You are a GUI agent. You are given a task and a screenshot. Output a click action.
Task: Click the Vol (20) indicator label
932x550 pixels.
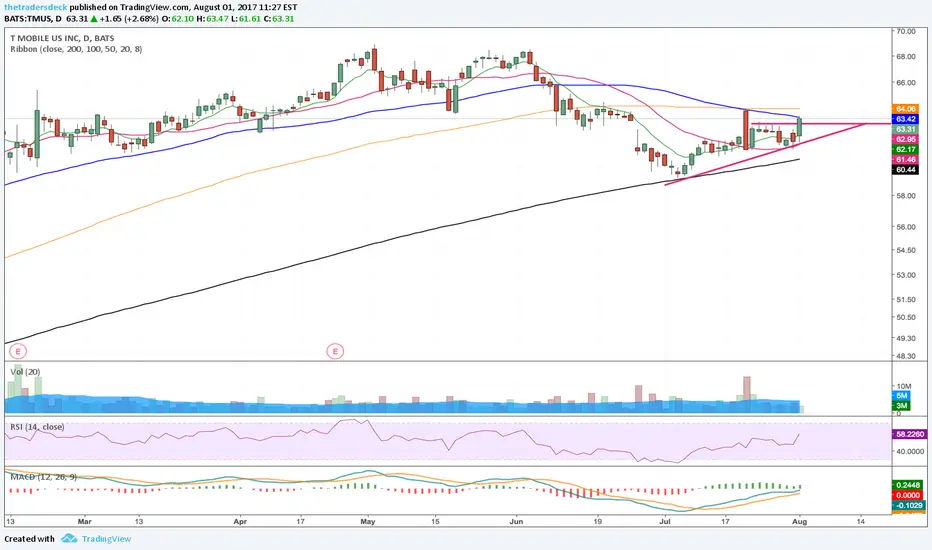click(26, 372)
